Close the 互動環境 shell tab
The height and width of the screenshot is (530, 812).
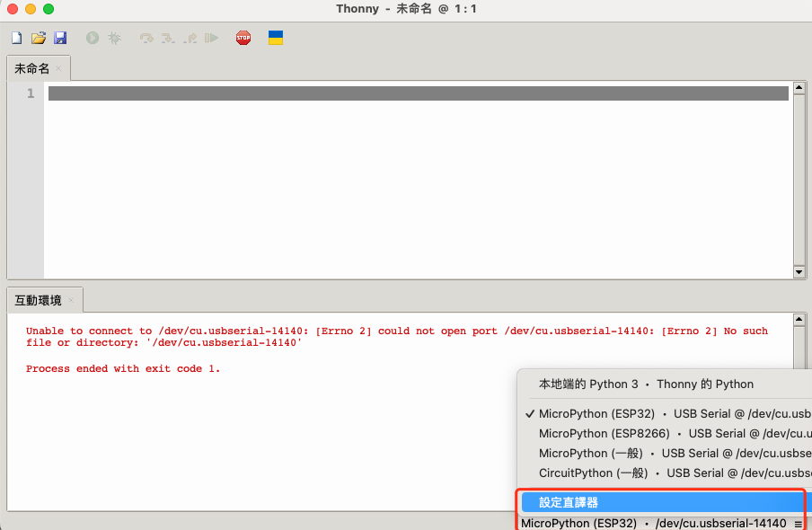(71, 301)
